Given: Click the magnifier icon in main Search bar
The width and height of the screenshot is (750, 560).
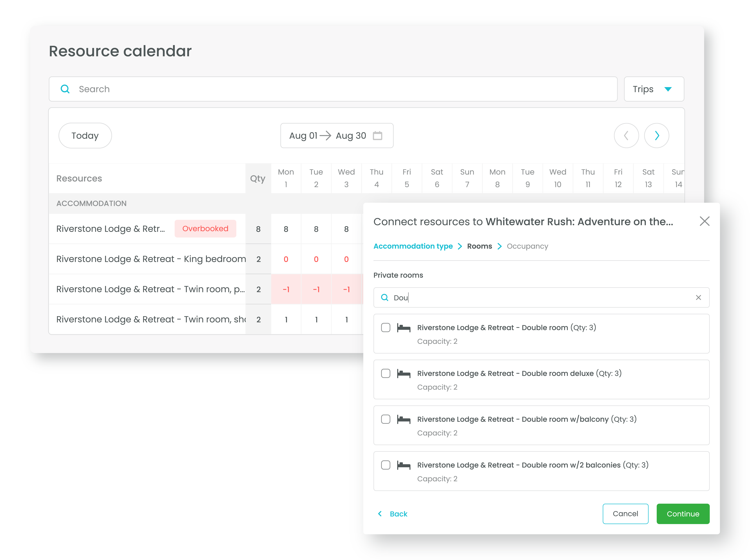Looking at the screenshot, I should [x=65, y=89].
